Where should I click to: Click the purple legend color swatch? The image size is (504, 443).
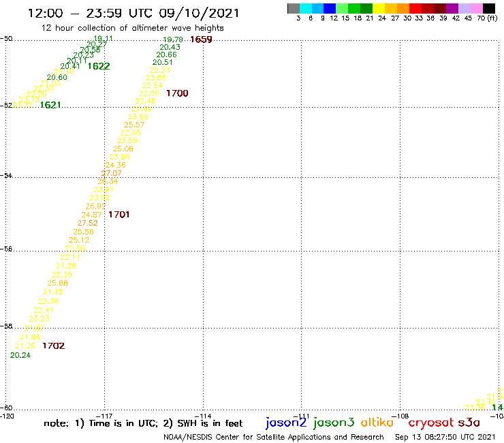coord(452,8)
